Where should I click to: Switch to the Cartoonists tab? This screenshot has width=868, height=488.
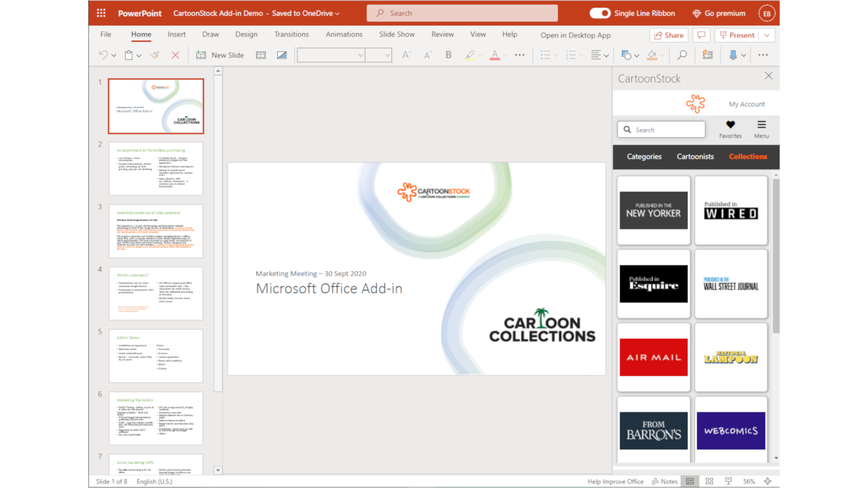[x=695, y=156]
